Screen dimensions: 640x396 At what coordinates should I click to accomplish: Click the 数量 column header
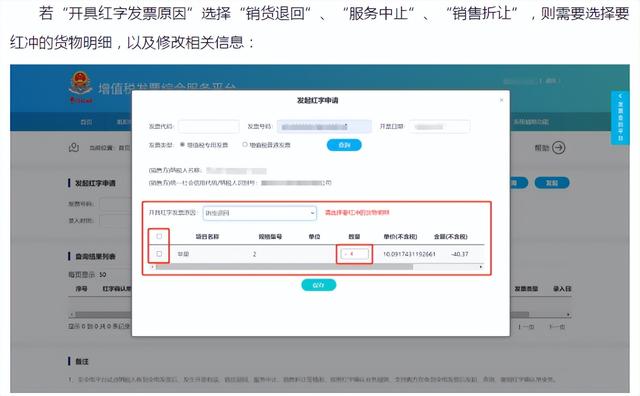tap(354, 236)
